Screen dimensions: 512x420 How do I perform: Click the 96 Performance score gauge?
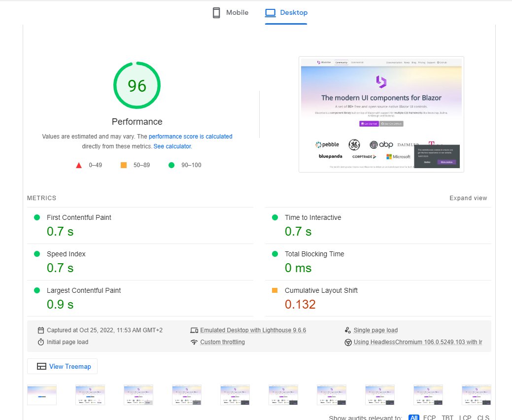tap(137, 85)
